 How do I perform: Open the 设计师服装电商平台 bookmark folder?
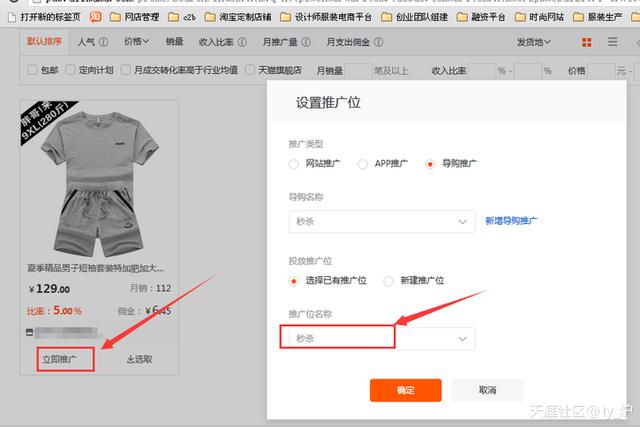326,17
